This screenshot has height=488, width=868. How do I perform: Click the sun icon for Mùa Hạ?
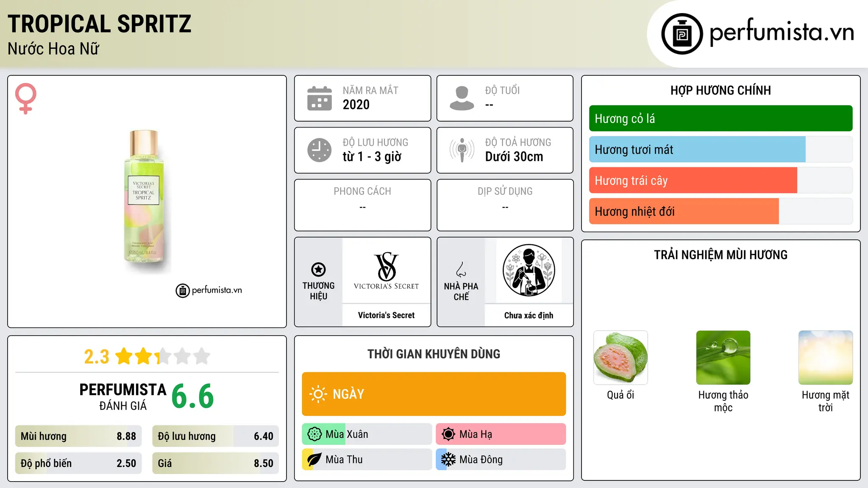[x=448, y=434]
